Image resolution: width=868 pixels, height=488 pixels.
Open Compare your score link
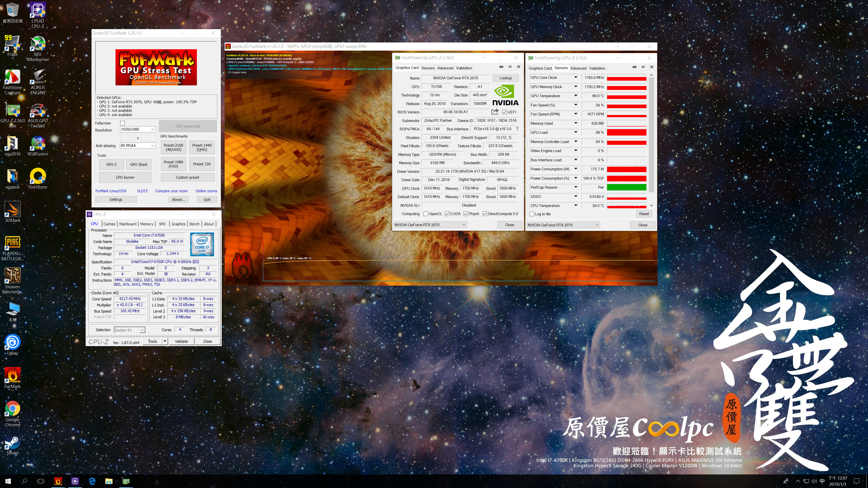click(171, 191)
